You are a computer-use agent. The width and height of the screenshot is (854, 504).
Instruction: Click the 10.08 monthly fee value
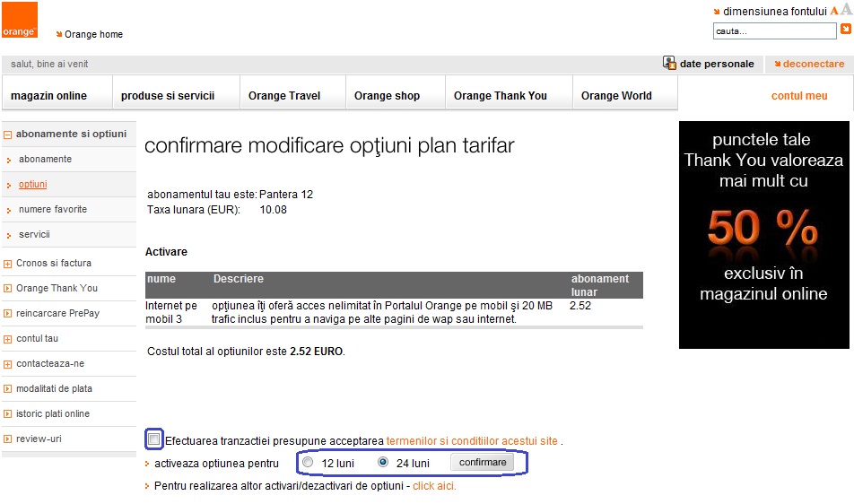[273, 210]
